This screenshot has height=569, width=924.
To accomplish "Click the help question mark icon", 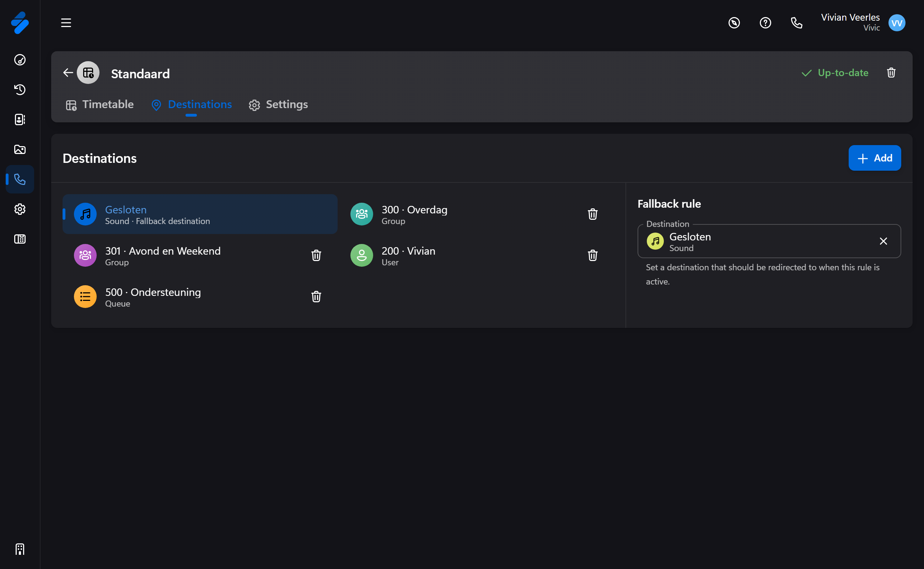I will click(x=765, y=23).
